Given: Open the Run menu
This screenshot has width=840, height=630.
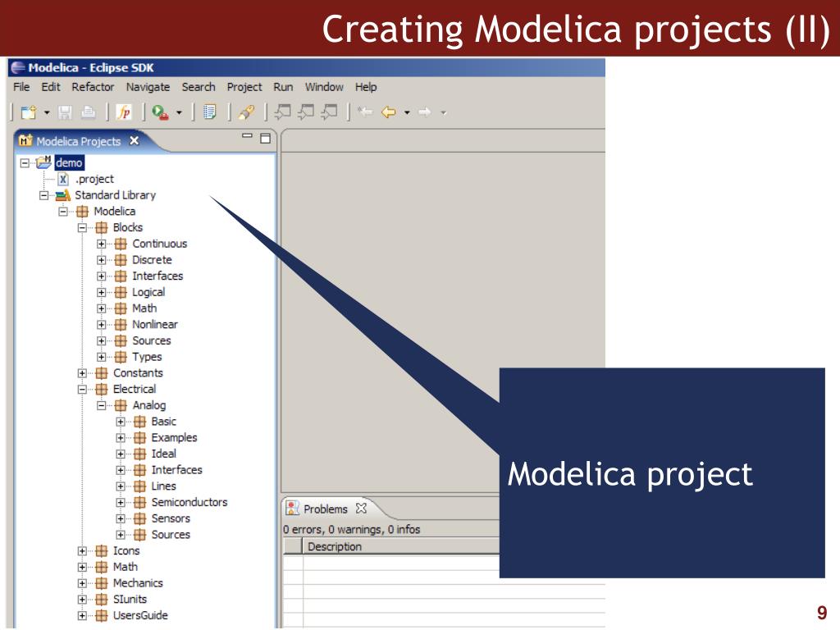Looking at the screenshot, I should click(283, 87).
